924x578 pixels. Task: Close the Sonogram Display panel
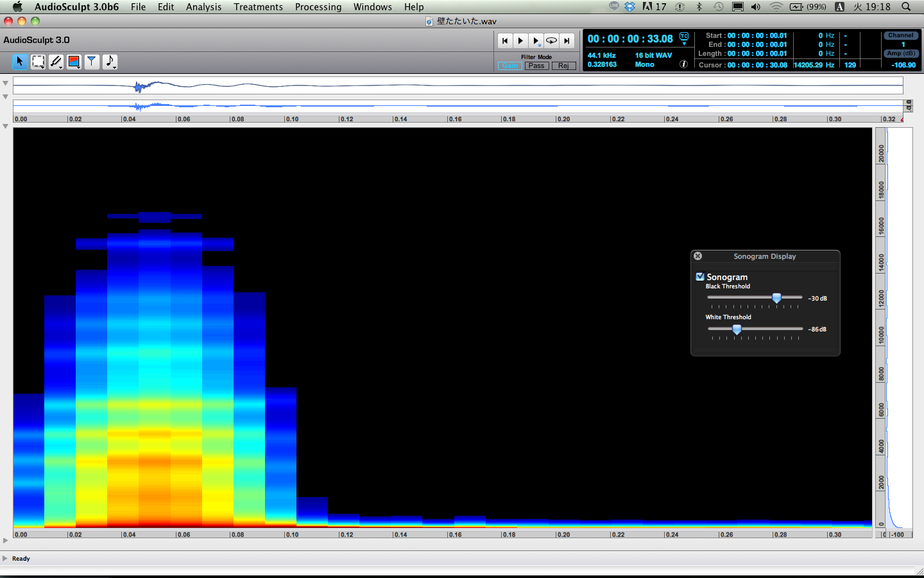point(698,256)
